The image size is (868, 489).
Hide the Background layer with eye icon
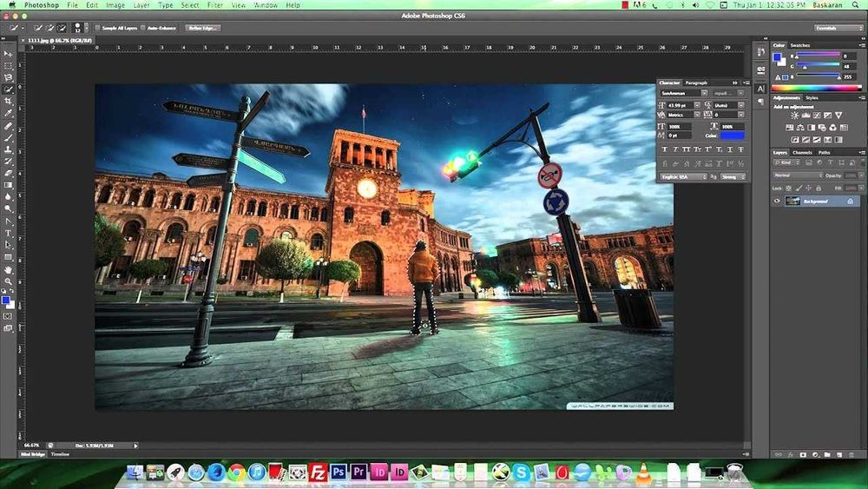click(x=777, y=201)
